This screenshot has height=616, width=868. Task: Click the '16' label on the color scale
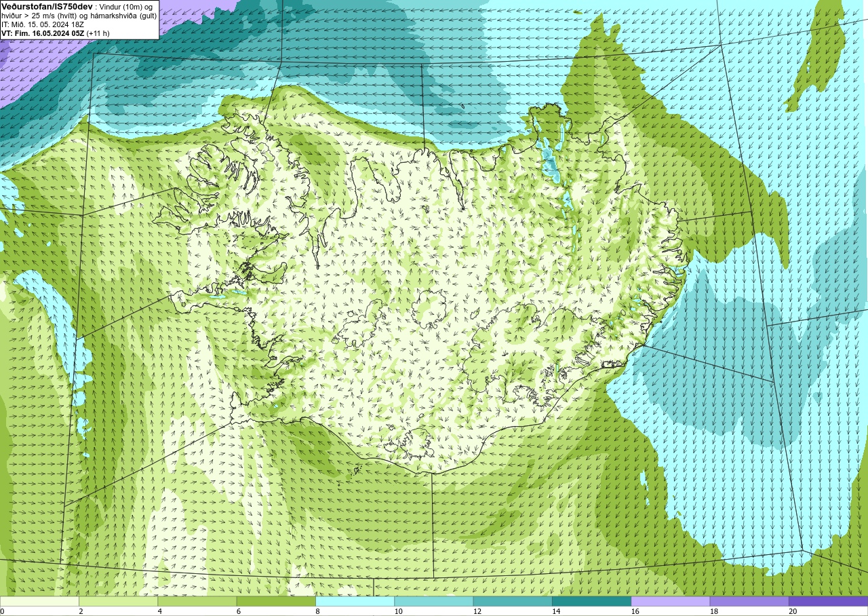click(x=635, y=611)
